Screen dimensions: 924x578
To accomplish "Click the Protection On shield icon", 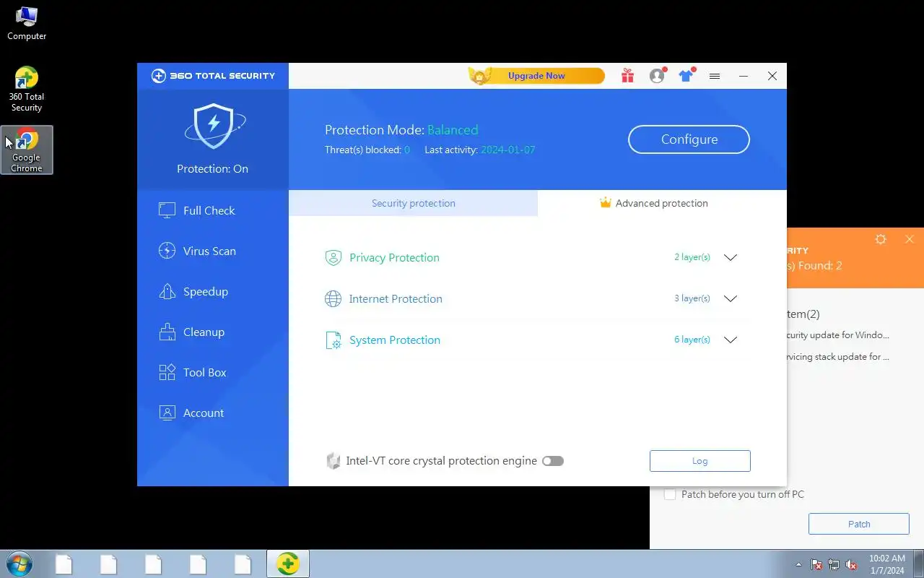I will click(213, 126).
